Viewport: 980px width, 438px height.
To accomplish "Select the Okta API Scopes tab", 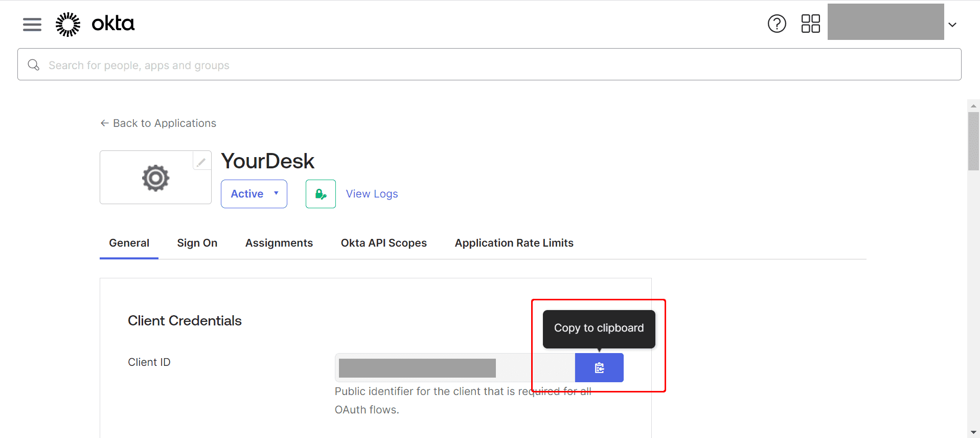I will click(x=384, y=243).
